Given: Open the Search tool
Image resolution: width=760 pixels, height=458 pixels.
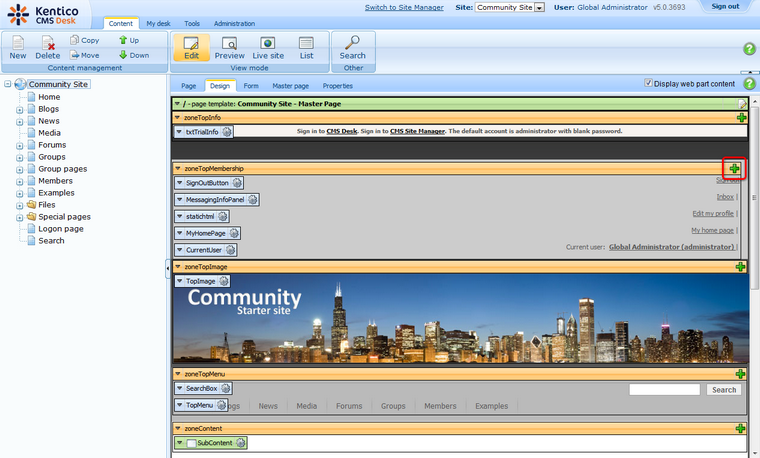Looking at the screenshot, I should point(352,47).
